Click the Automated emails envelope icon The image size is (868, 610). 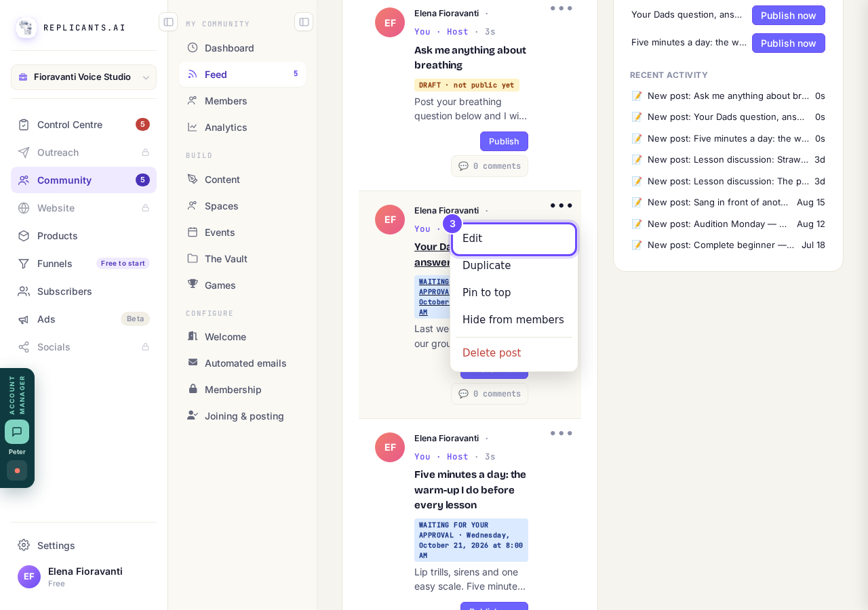(193, 363)
